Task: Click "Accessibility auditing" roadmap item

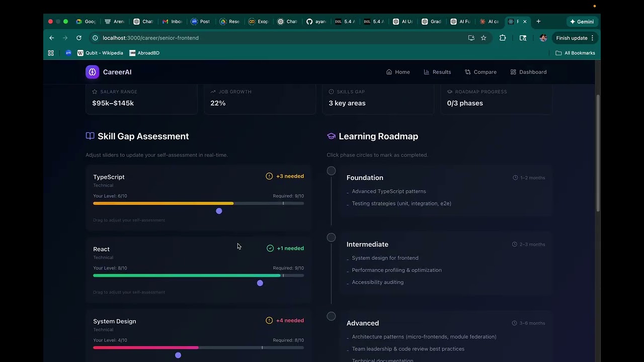Action: point(378,282)
